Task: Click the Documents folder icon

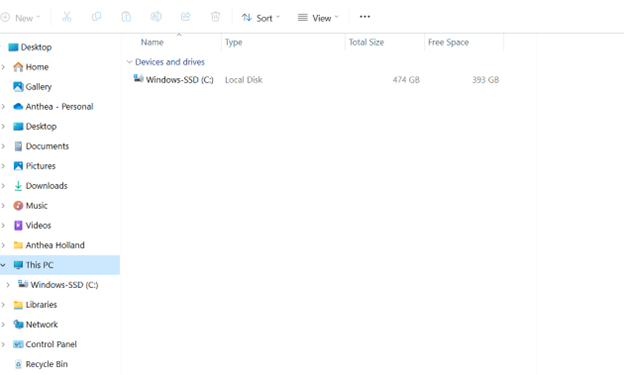Action: [x=18, y=146]
